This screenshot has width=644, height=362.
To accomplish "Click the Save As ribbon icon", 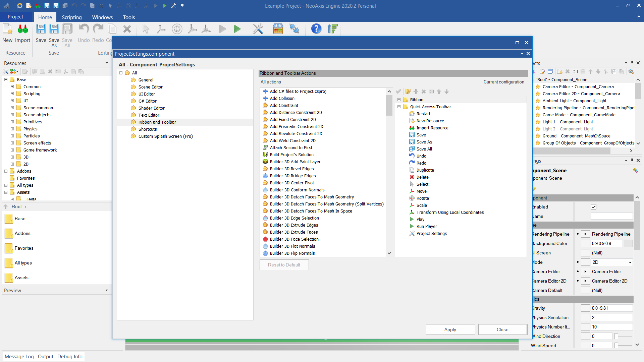I will 54,29.
